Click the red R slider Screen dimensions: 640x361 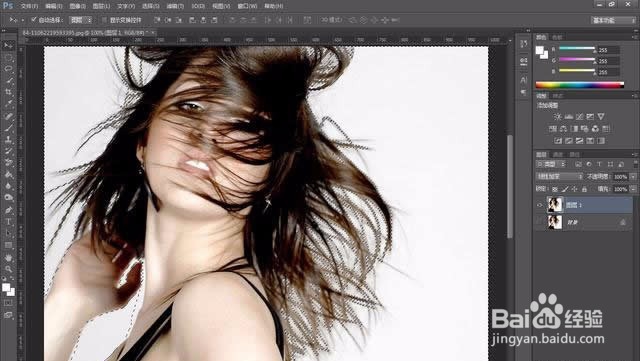coord(577,48)
